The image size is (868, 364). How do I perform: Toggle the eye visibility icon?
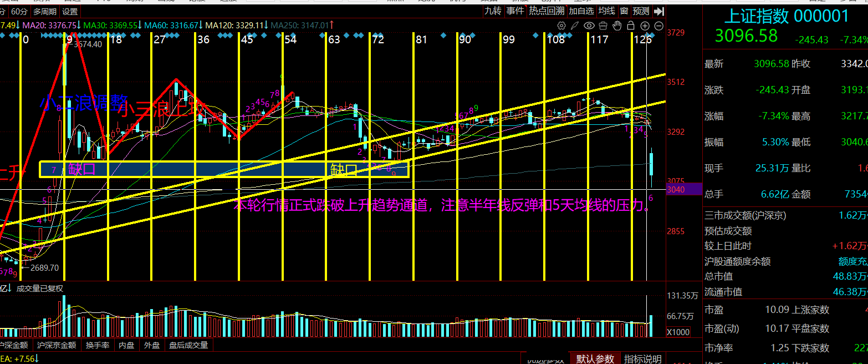589,26
